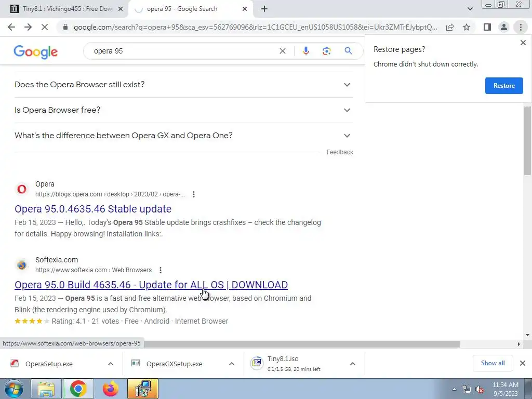Expand options for Tiny8.1.iso download
The height and width of the screenshot is (399, 532).
click(353, 364)
